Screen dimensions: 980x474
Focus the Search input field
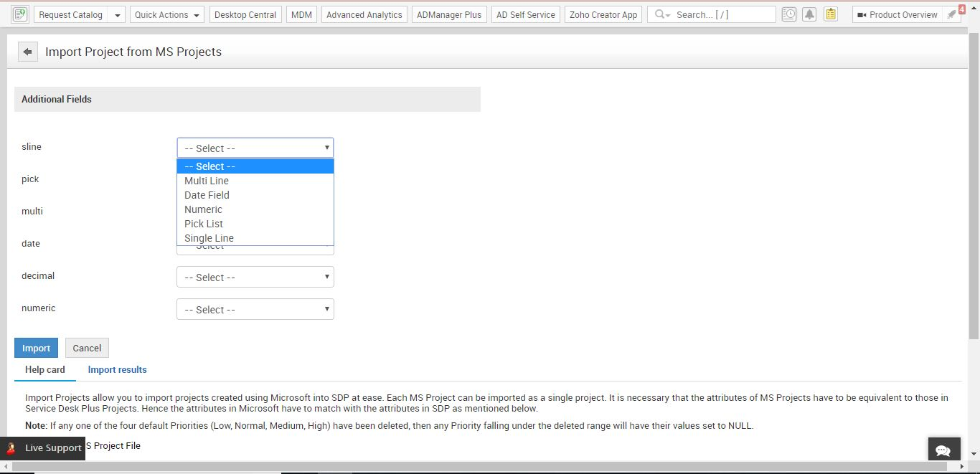723,14
